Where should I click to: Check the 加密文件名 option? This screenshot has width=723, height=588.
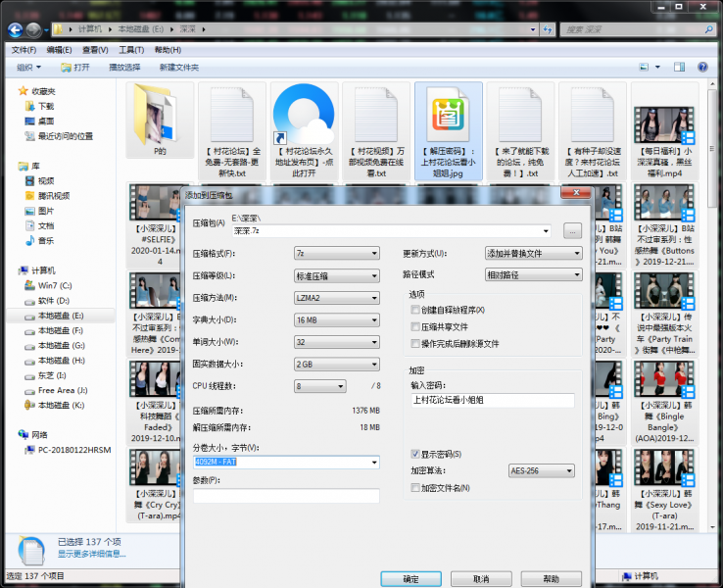coord(415,488)
